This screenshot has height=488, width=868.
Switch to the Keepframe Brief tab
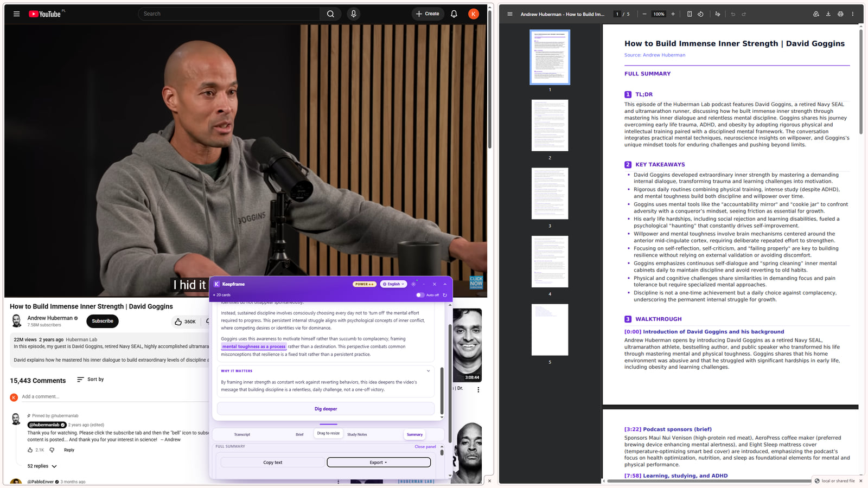[299, 435]
